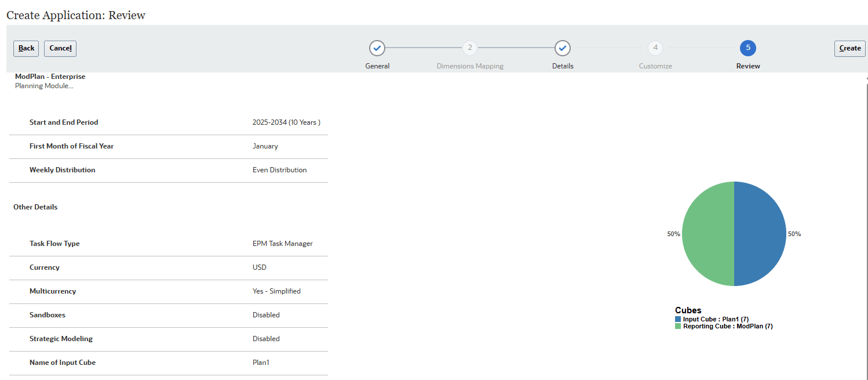Image resolution: width=868 pixels, height=380 pixels.
Task: Click the 'Multicurrency' label
Action: tap(52, 291)
